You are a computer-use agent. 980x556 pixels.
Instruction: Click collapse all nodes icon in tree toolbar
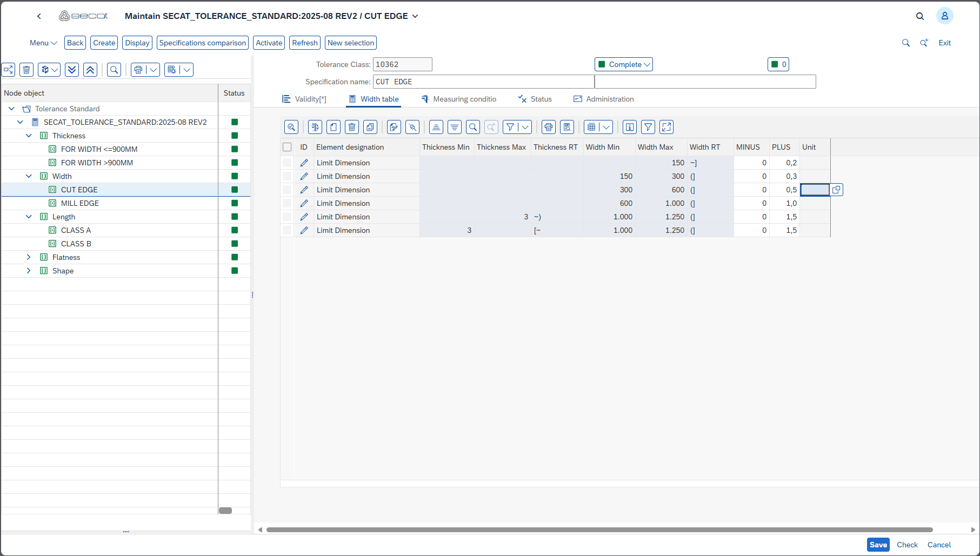90,70
